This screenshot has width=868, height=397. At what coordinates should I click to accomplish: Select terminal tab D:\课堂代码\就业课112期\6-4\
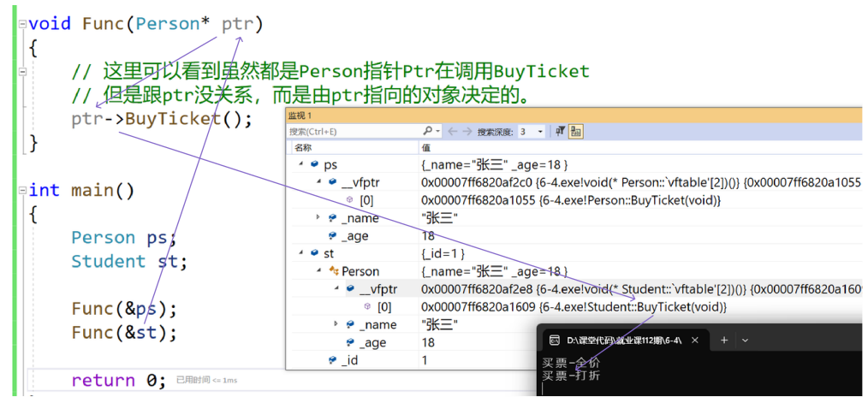point(625,340)
